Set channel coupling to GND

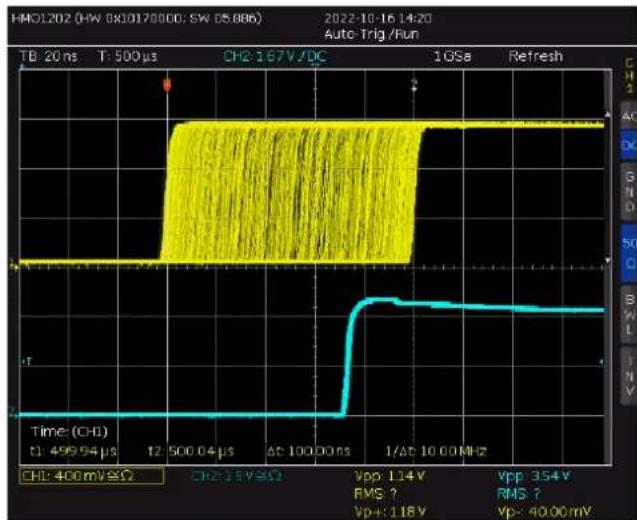point(629,192)
